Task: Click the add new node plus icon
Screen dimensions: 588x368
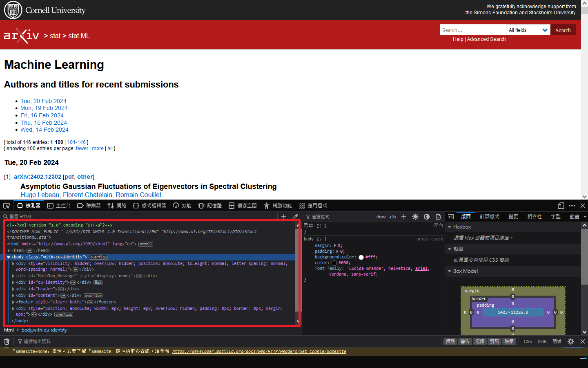Action: [x=284, y=217]
